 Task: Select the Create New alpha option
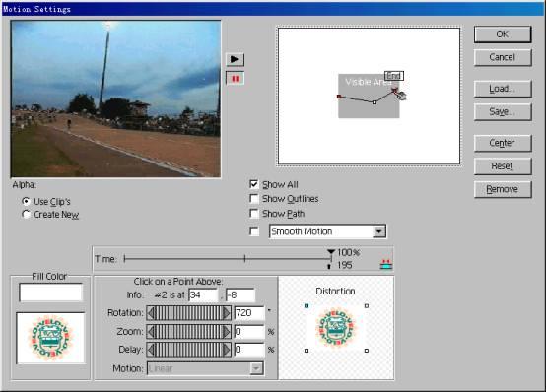[x=26, y=214]
